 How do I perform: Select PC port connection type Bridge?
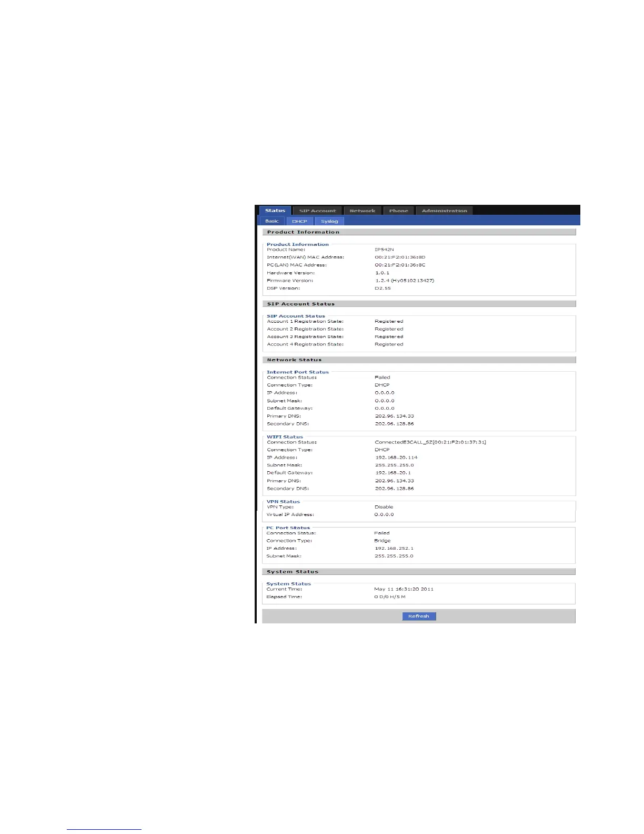tap(382, 541)
